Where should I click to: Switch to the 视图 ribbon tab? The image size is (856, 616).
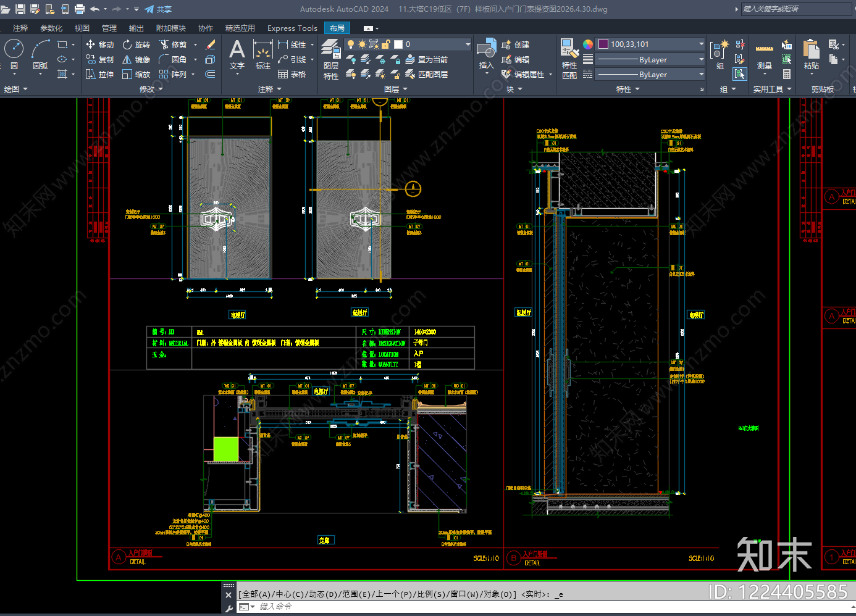click(82, 28)
